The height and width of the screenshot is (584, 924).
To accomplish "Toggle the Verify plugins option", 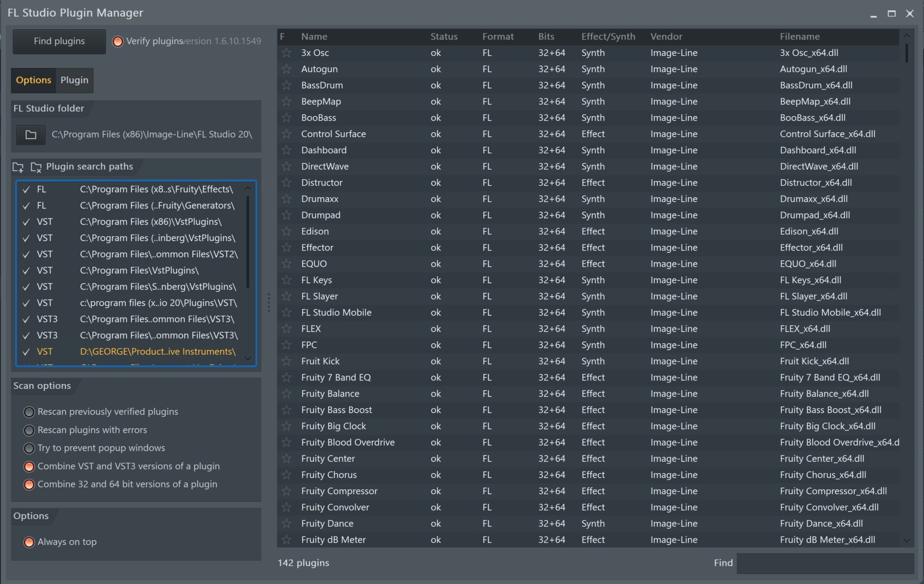I will pyautogui.click(x=118, y=42).
